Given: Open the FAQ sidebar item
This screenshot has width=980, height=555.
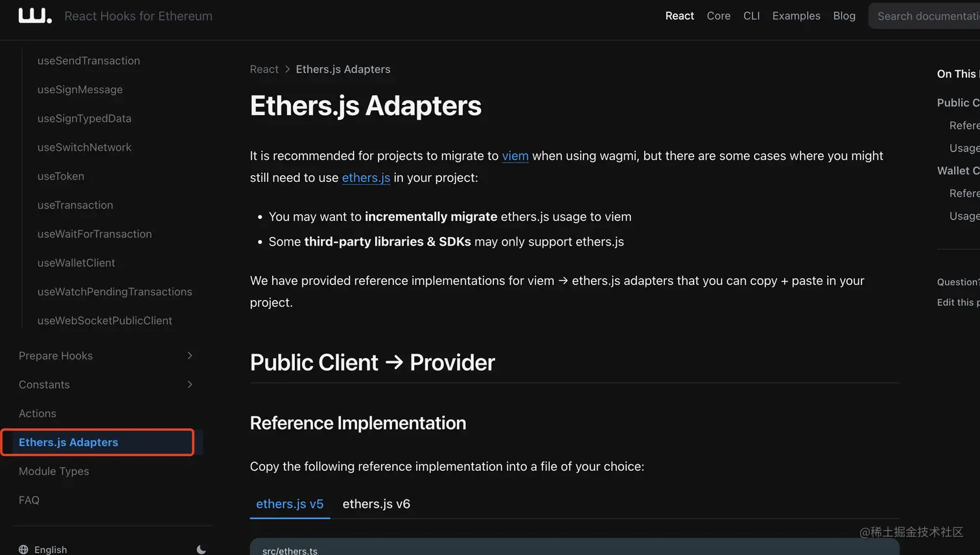Looking at the screenshot, I should coord(29,500).
